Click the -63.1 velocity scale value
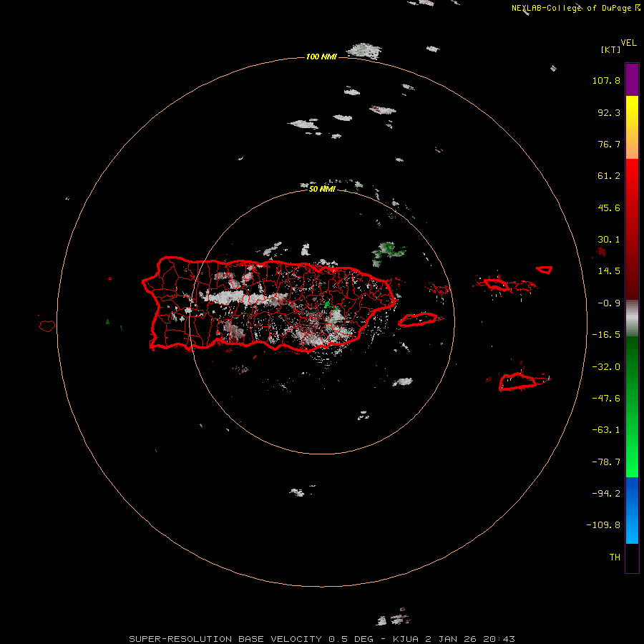The image size is (644, 644). pos(606,430)
